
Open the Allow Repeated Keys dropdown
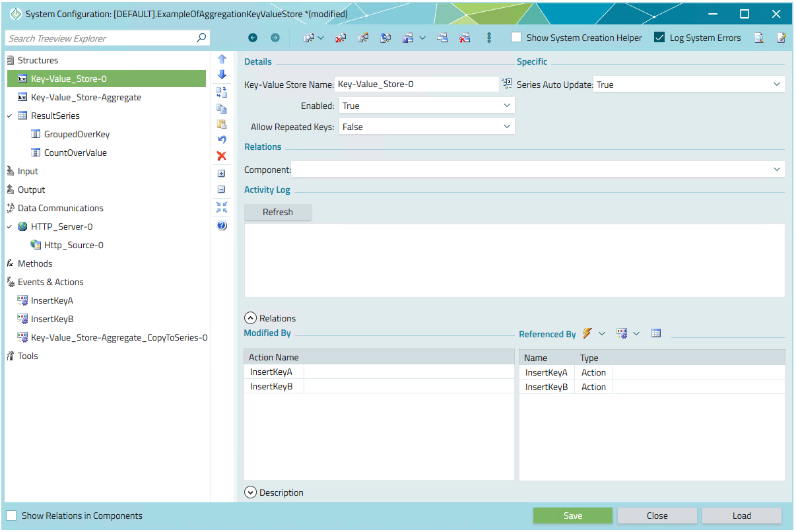point(426,127)
